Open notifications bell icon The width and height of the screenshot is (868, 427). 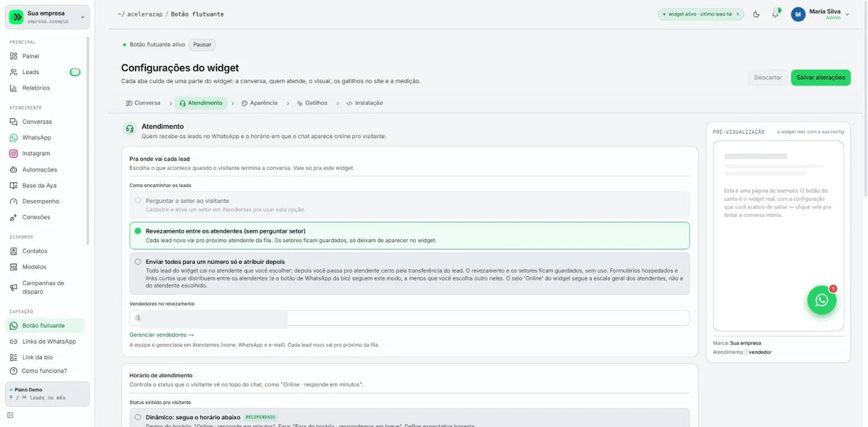tap(775, 14)
